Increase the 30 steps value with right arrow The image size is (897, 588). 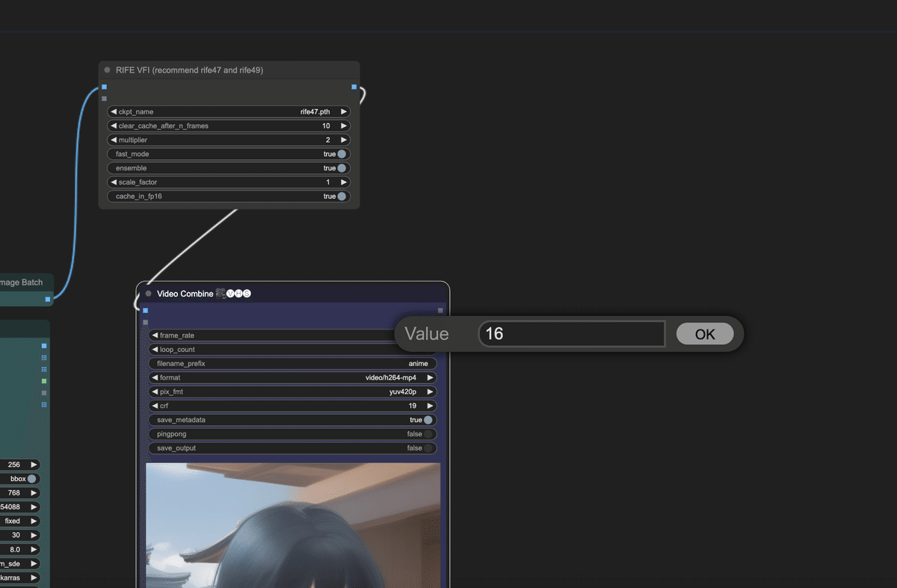pos(33,536)
